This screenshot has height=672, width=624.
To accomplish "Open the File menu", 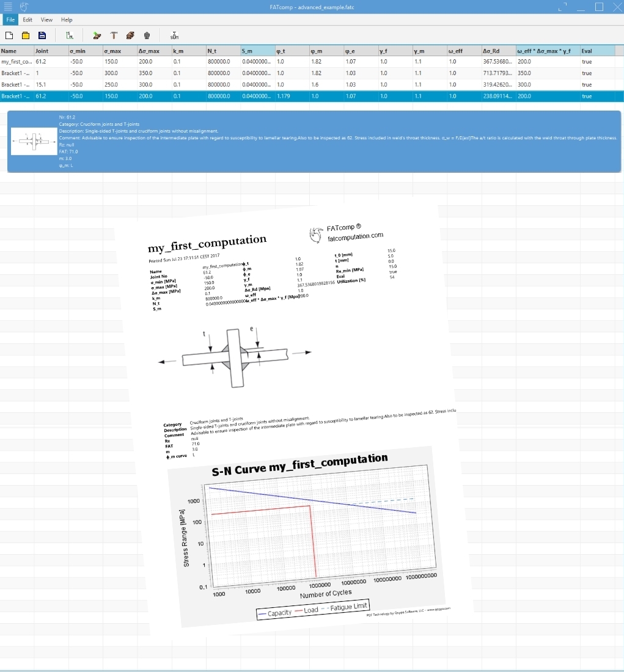I will click(10, 20).
